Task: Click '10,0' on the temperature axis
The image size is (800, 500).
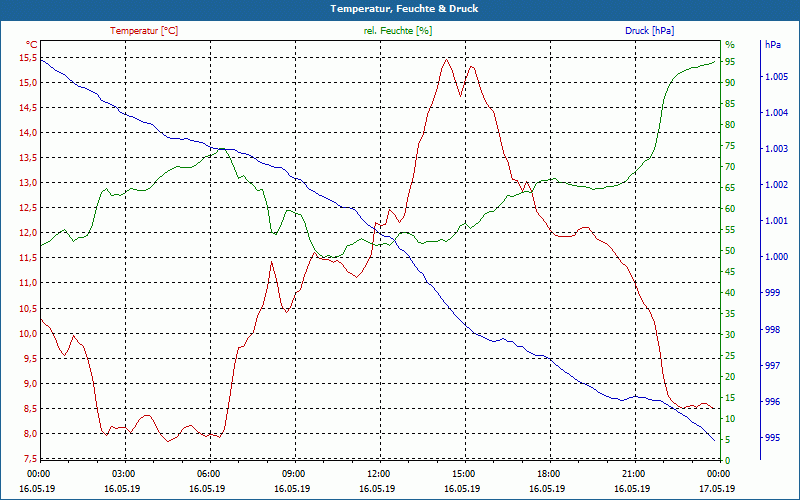Action: [x=29, y=333]
